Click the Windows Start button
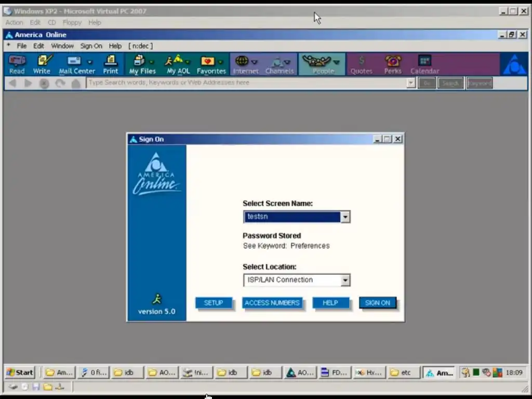 [x=20, y=373]
